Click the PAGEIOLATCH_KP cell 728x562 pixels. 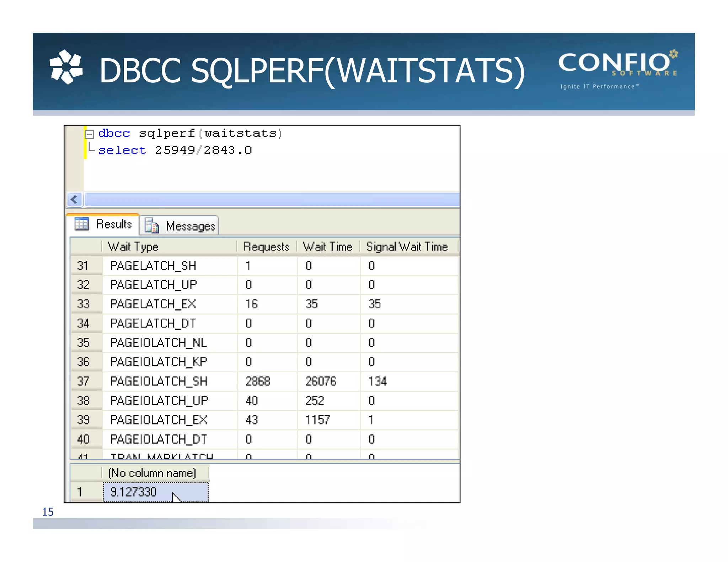click(170, 362)
